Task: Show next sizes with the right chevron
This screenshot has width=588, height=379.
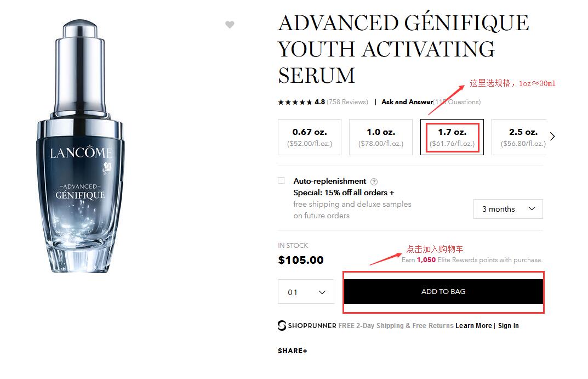Action: click(552, 137)
